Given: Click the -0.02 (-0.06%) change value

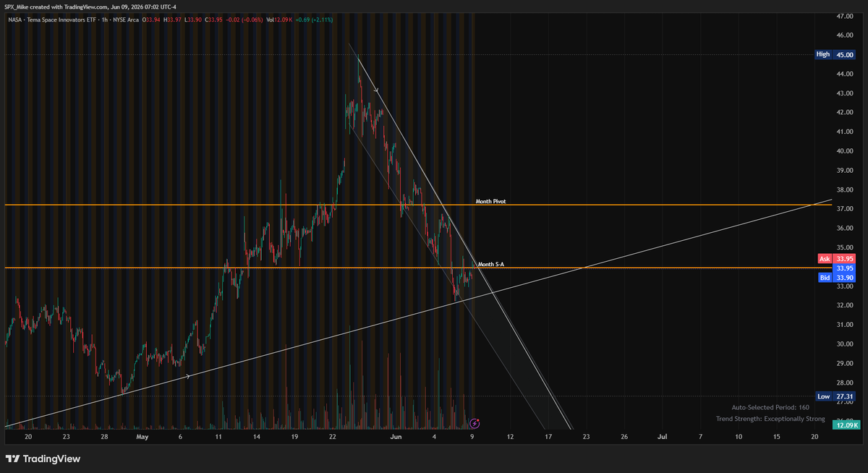Looking at the screenshot, I should point(246,19).
